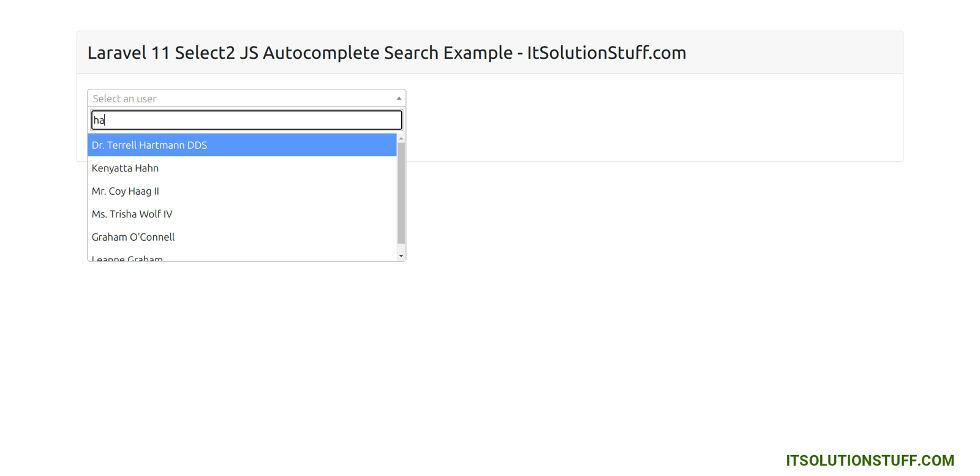Choose "Mr. Coy Haag II" in the results

pyautogui.click(x=125, y=191)
